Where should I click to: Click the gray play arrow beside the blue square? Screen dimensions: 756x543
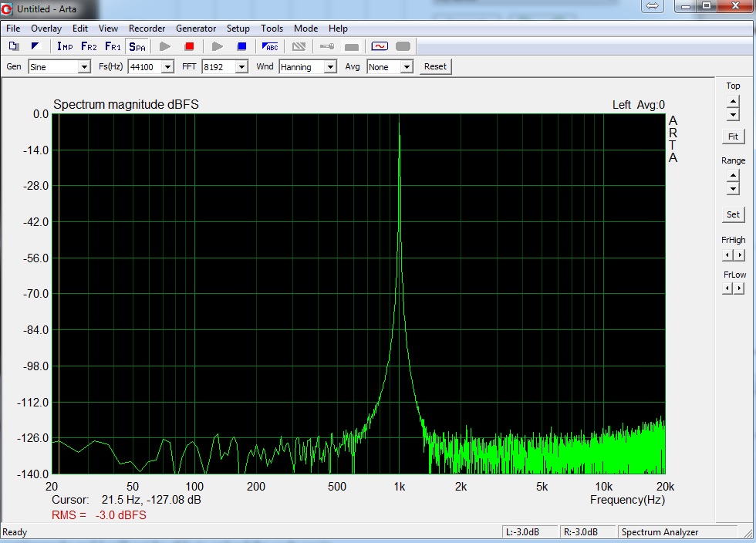218,46
